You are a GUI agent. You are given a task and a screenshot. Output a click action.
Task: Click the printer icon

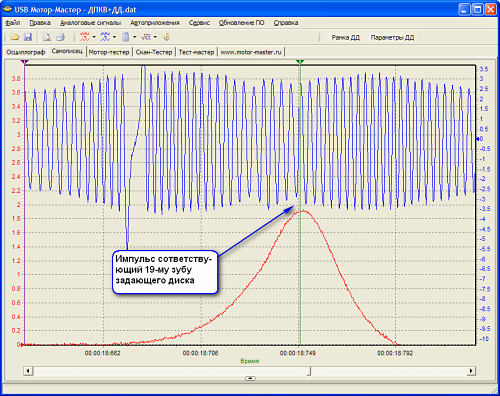[60, 37]
